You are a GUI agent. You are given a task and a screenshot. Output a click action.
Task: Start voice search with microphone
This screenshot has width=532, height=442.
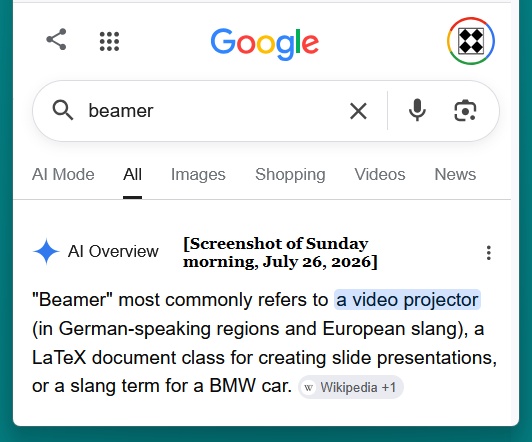point(417,110)
